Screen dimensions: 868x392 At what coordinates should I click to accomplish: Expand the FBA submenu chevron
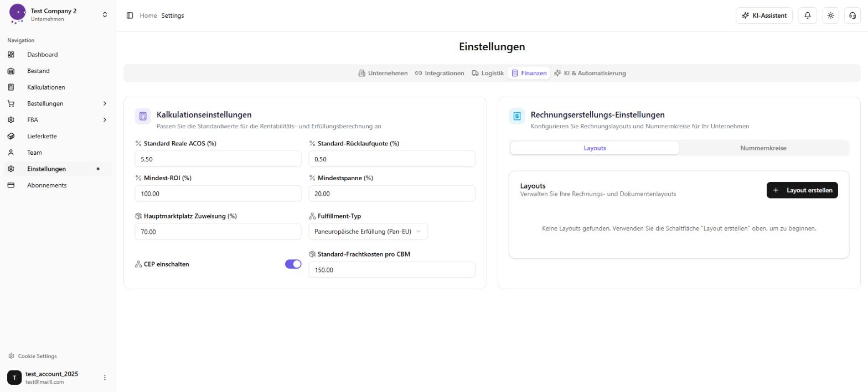coord(105,120)
